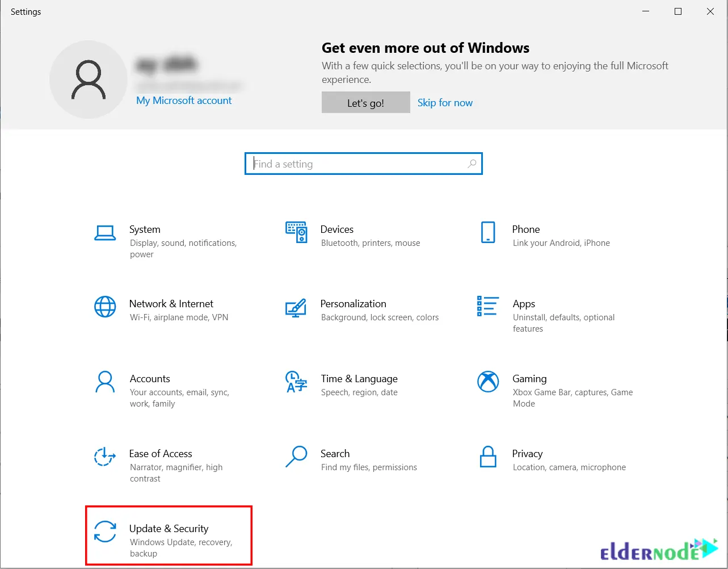The width and height of the screenshot is (728, 569).
Task: Open the My Microsoft account link
Action: [x=184, y=100]
